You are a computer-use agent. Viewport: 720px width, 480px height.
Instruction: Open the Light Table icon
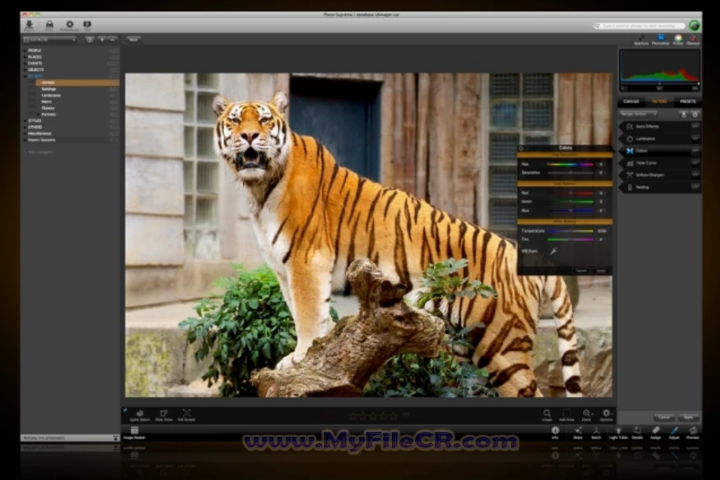618,430
